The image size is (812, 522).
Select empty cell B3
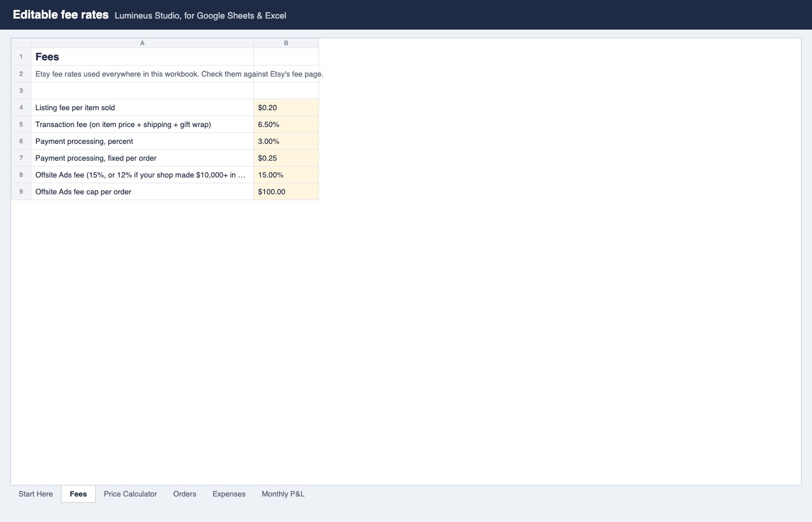286,91
